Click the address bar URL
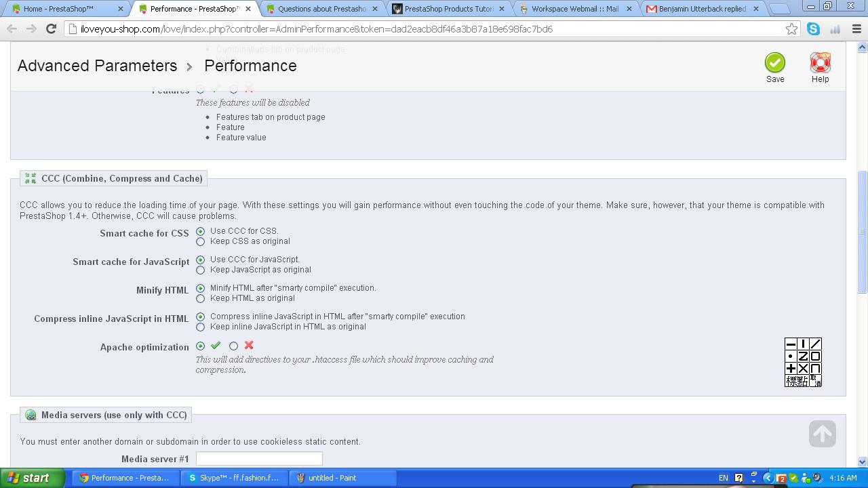Image resolution: width=868 pixels, height=488 pixels. 316,29
